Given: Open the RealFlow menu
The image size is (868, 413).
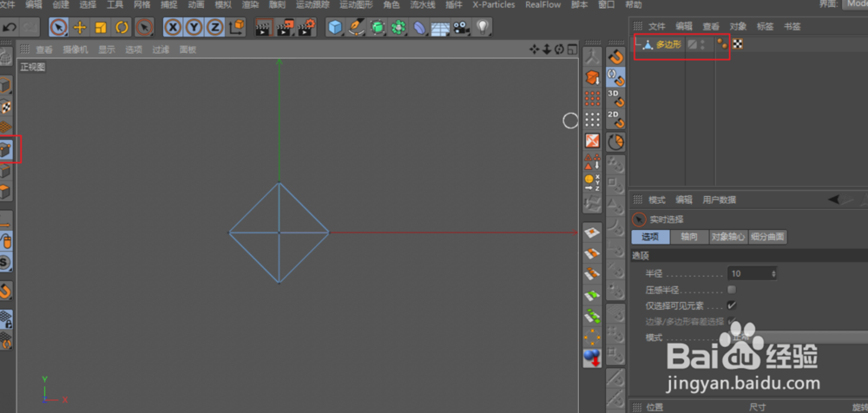Looking at the screenshot, I should coord(542,5).
